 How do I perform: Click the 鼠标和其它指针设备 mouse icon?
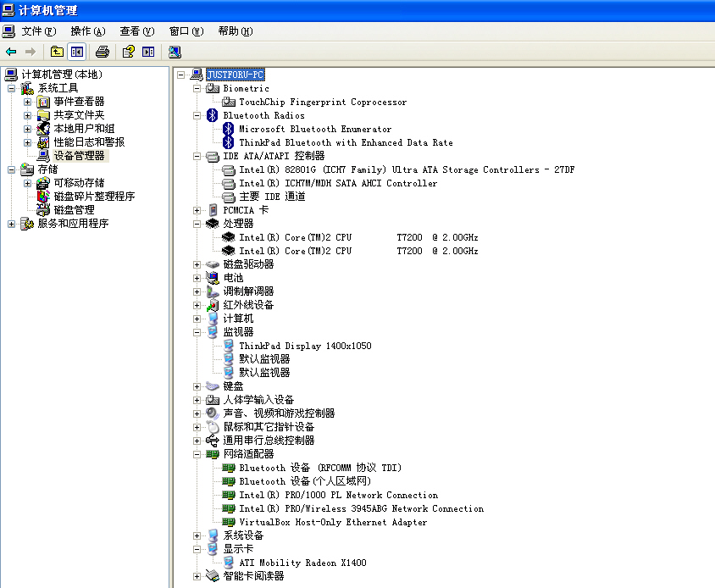click(213, 427)
